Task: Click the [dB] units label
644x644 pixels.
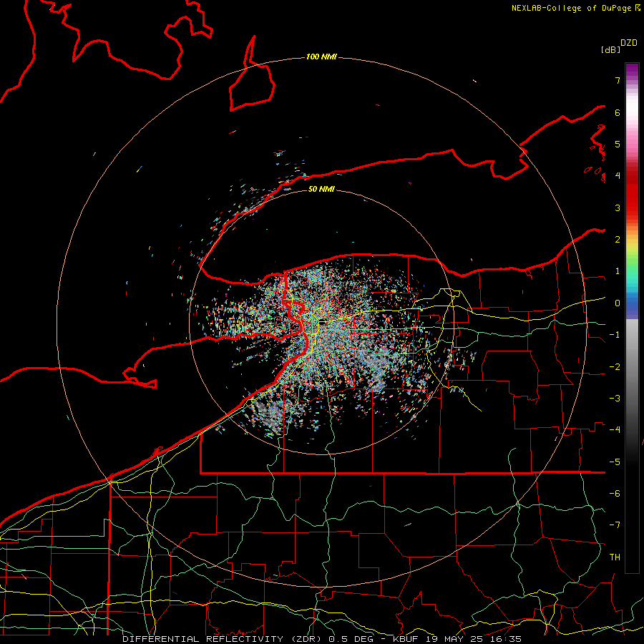Action: tap(610, 49)
